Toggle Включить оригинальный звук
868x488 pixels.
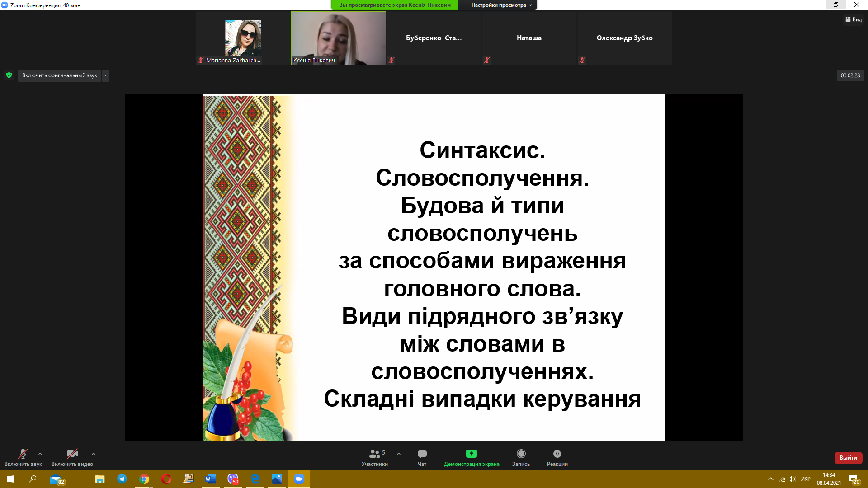(59, 75)
